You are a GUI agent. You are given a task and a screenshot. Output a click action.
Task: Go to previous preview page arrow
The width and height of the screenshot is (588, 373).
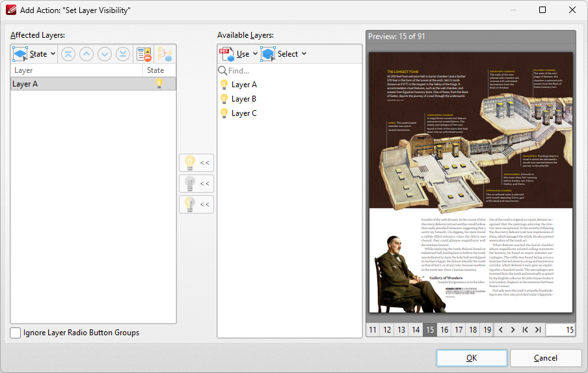pos(501,330)
